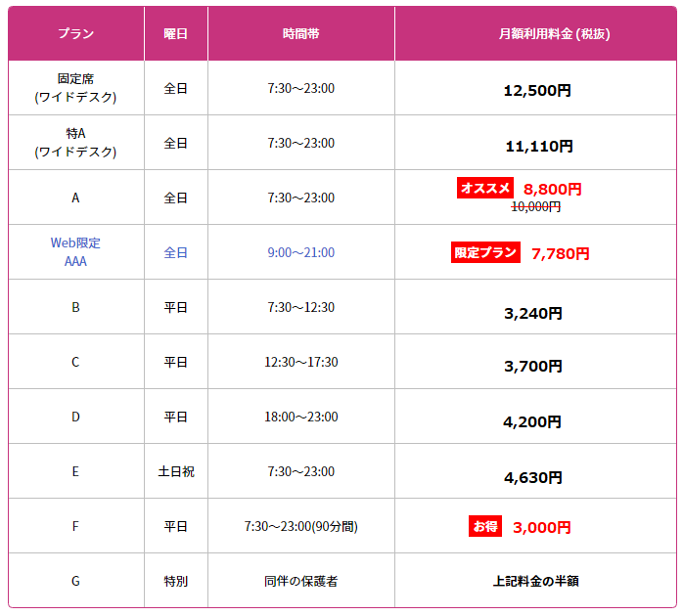This screenshot has width=683, height=616.
Task: Click the blue 9:00~21:00 time link
Action: coord(301,252)
